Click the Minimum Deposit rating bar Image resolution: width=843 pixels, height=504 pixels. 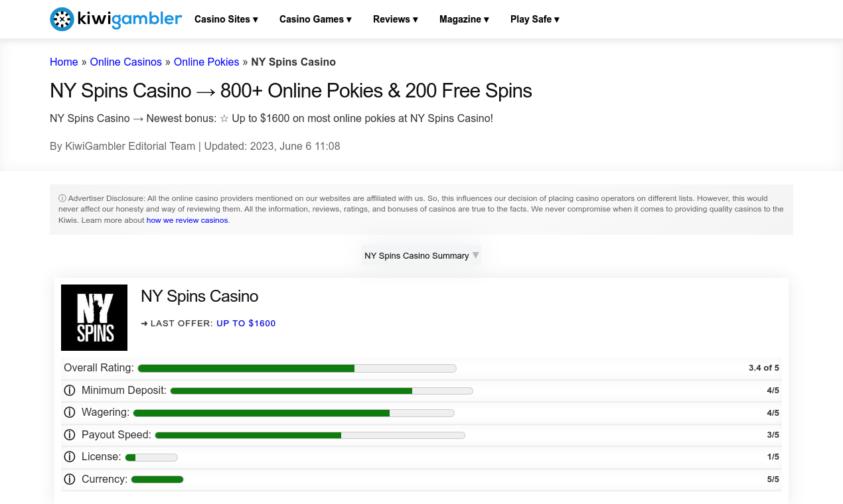point(321,391)
